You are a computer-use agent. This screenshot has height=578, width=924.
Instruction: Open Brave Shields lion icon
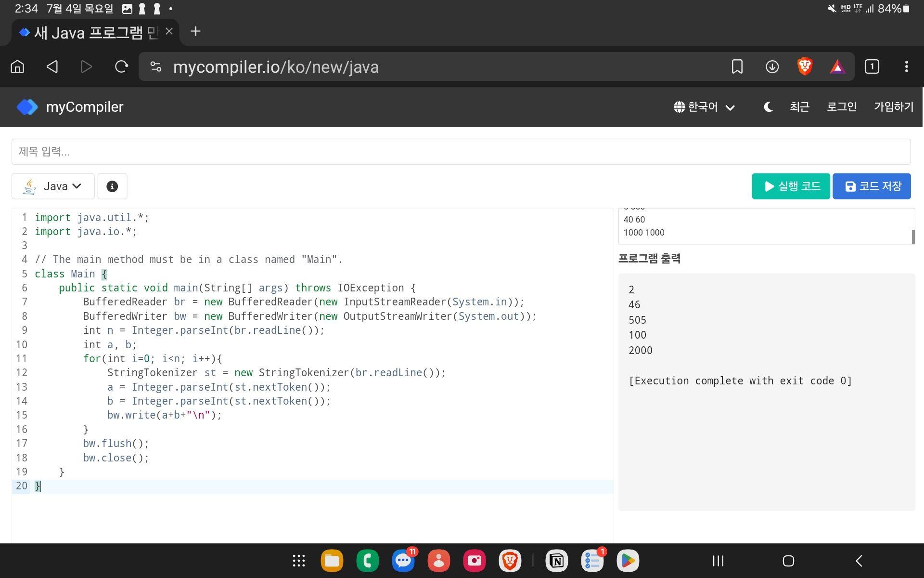pyautogui.click(x=805, y=66)
